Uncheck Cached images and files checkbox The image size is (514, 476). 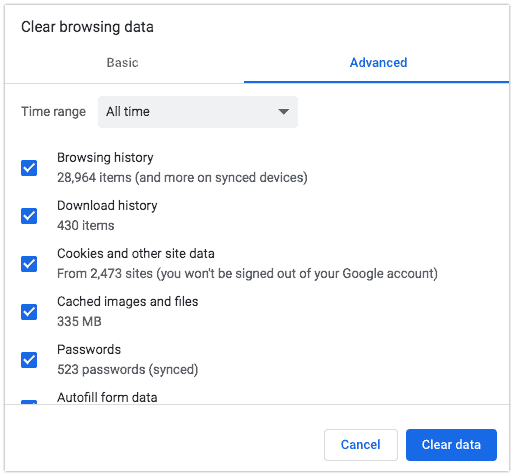(x=29, y=312)
